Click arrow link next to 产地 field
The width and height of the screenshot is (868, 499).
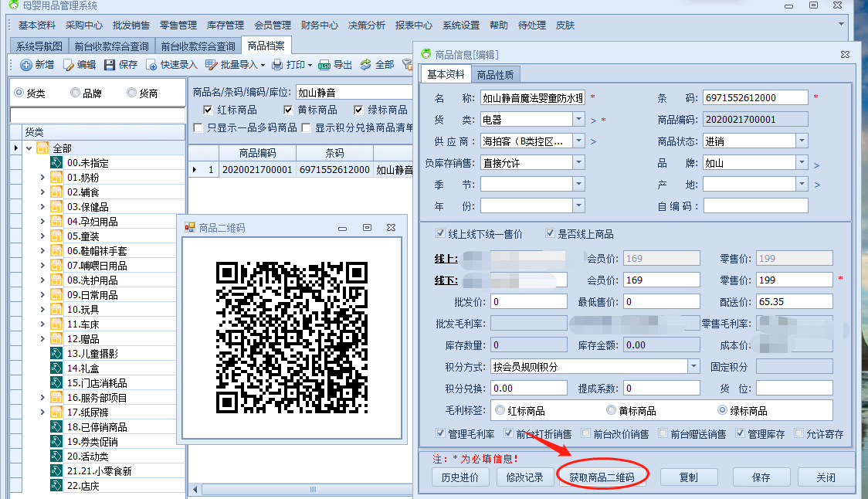817,185
